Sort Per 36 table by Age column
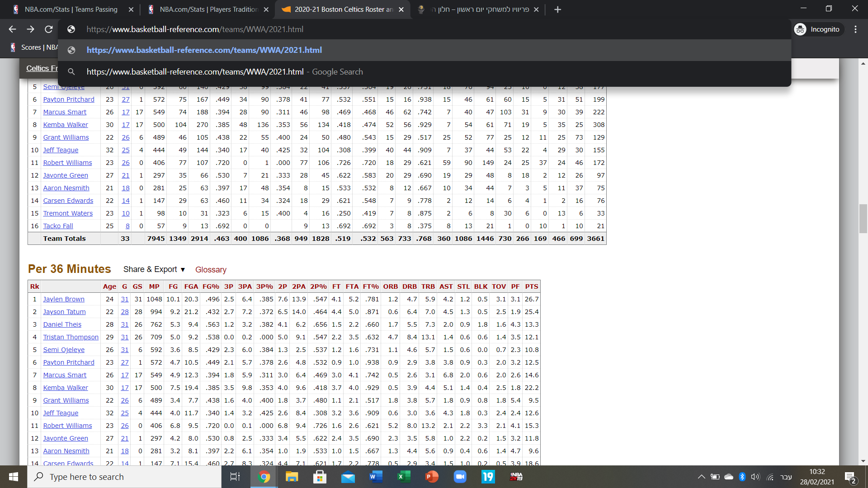The height and width of the screenshot is (488, 868). pos(109,286)
